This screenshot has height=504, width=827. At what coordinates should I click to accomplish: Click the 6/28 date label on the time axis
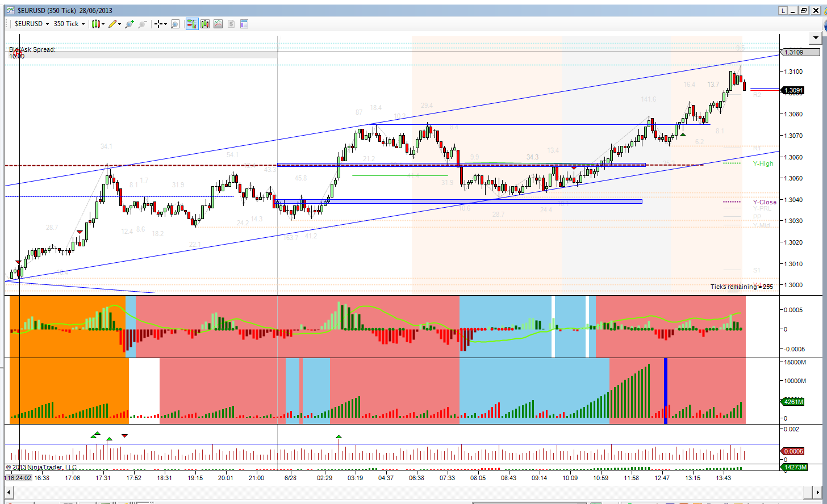(290, 478)
